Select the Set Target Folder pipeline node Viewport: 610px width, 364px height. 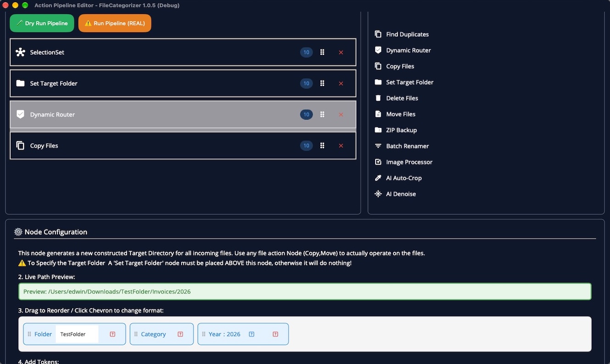[x=183, y=83]
